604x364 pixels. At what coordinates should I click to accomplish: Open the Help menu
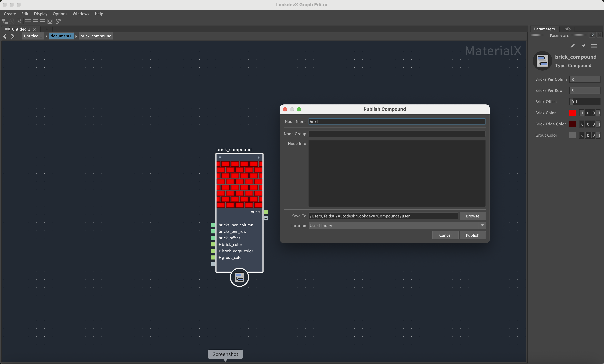click(99, 14)
